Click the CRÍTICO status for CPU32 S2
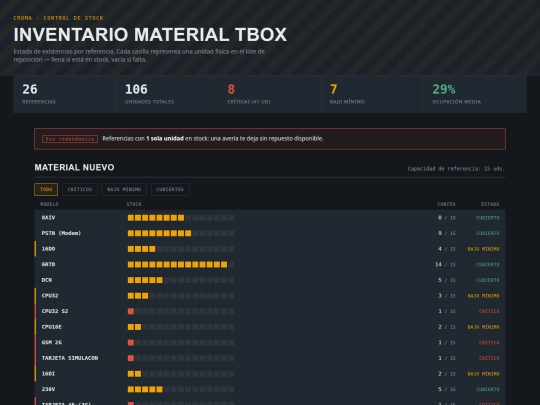The height and width of the screenshot is (405, 540). (489, 311)
